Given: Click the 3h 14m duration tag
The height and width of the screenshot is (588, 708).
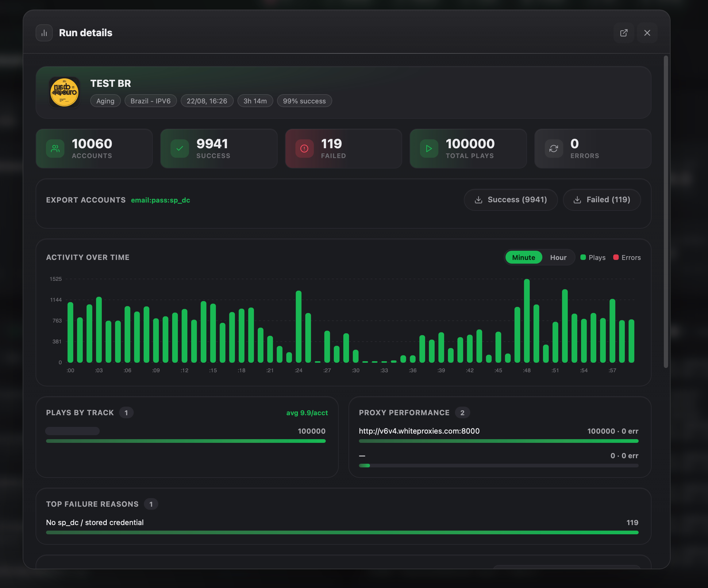Looking at the screenshot, I should 255,101.
